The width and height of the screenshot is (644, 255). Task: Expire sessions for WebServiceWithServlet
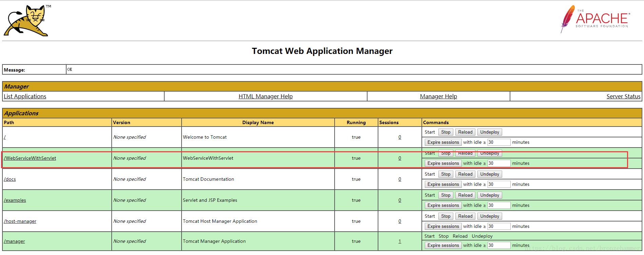pyautogui.click(x=443, y=163)
